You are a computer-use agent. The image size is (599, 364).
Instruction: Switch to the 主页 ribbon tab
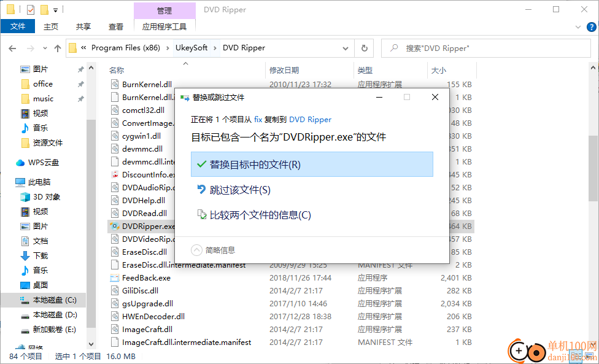[x=51, y=26]
